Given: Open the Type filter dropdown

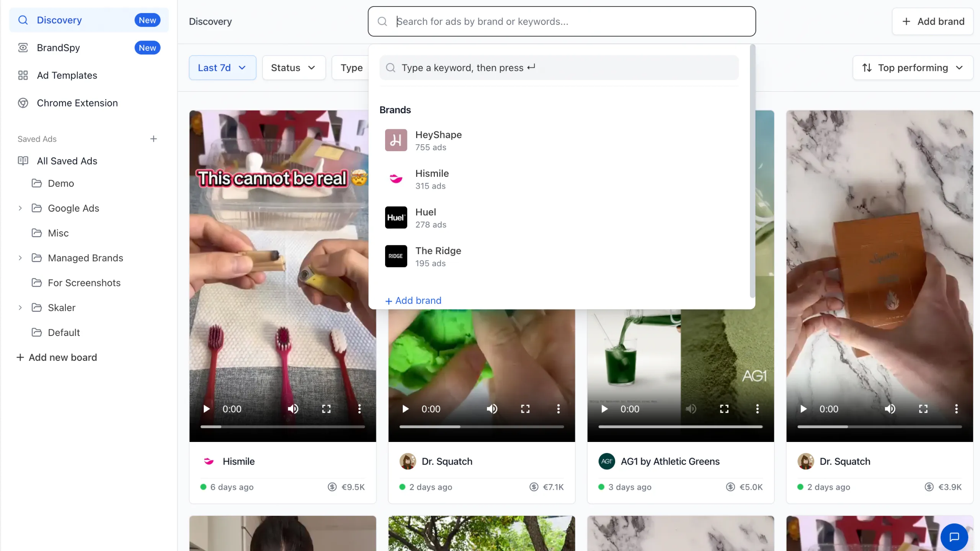Looking at the screenshot, I should click(x=351, y=68).
